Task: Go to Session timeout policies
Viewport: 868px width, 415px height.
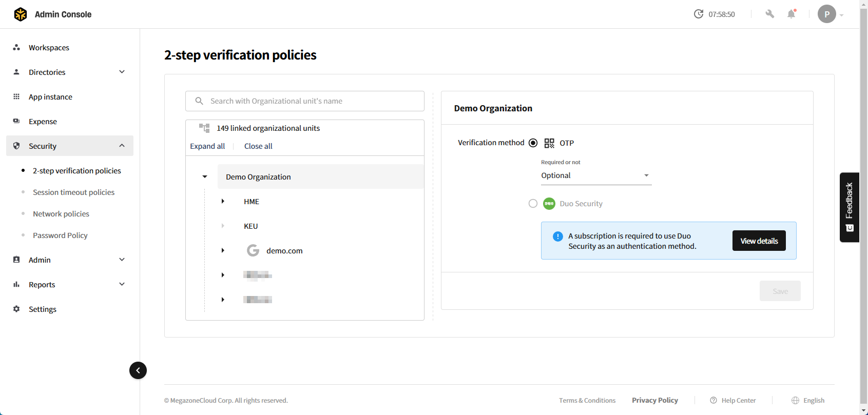Action: 73,192
